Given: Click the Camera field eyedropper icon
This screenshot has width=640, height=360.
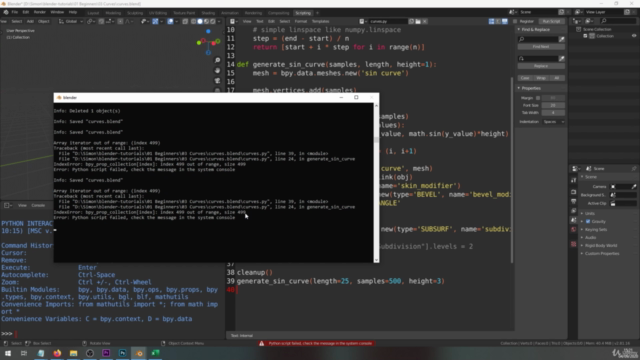Looking at the screenshot, I should coord(634,187).
